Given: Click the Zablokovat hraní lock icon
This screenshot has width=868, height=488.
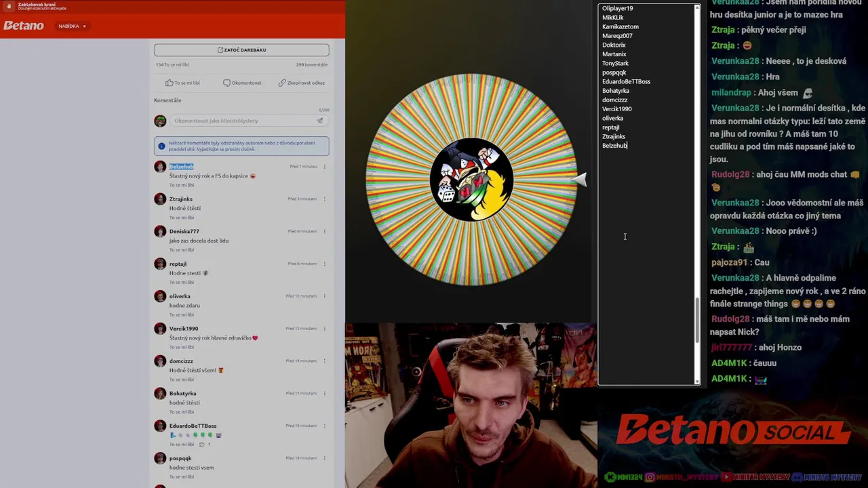Looking at the screenshot, I should pyautogui.click(x=9, y=6).
